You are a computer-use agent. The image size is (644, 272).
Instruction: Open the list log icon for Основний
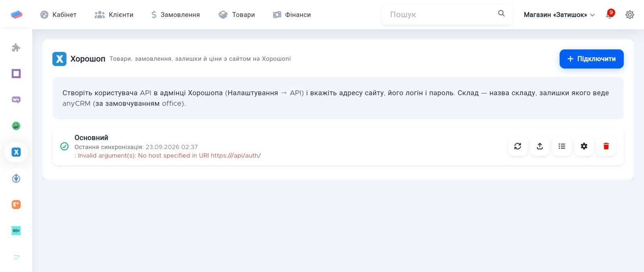(562, 146)
